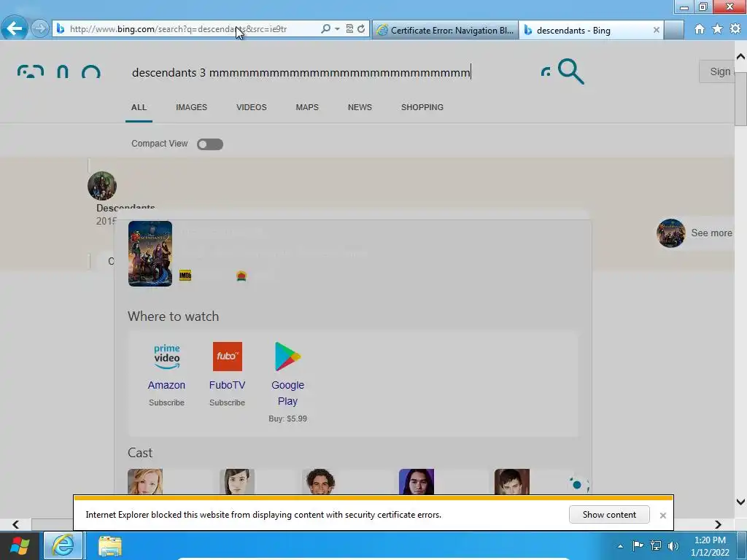Stay on the ALL results tab
The height and width of the screenshot is (560, 747).
pyautogui.click(x=139, y=108)
